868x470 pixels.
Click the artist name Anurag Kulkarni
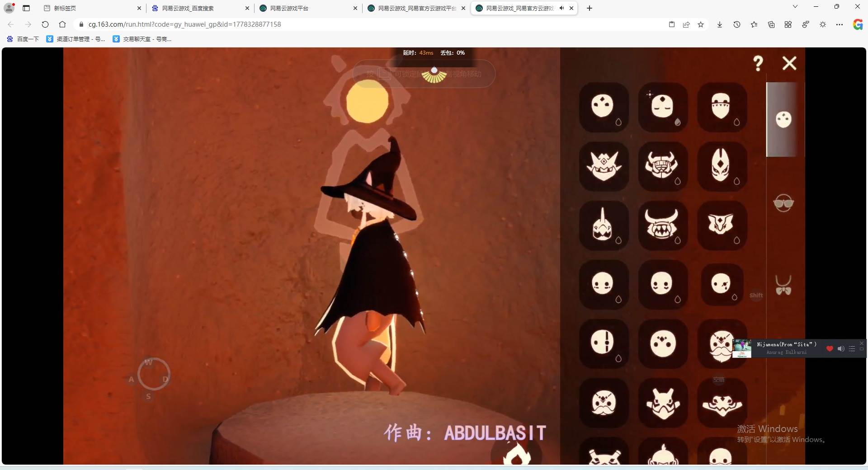787,352
